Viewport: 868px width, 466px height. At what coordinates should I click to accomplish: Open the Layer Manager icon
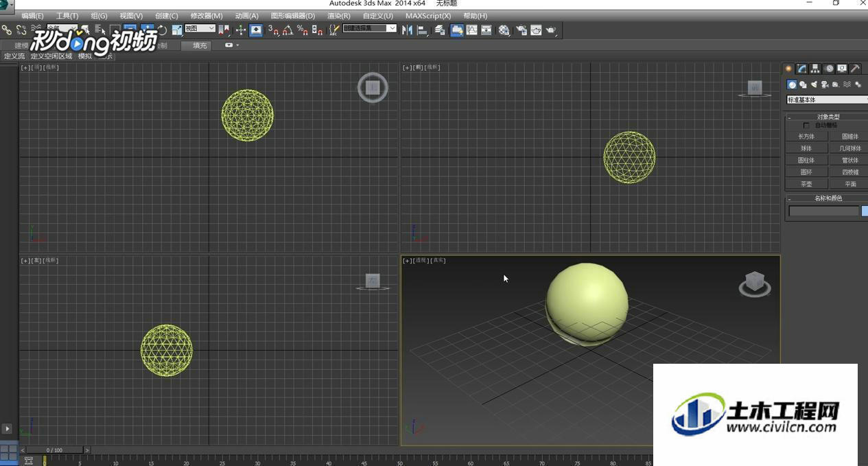(x=440, y=30)
